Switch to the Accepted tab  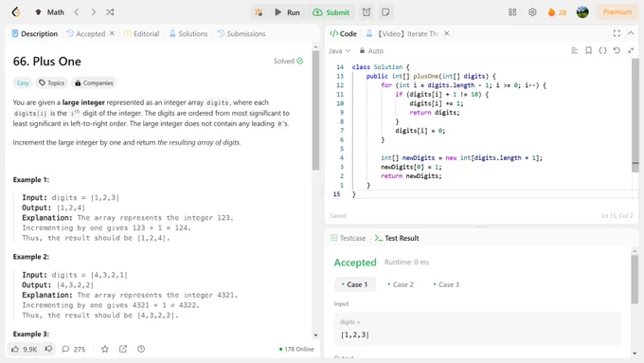pos(86,34)
